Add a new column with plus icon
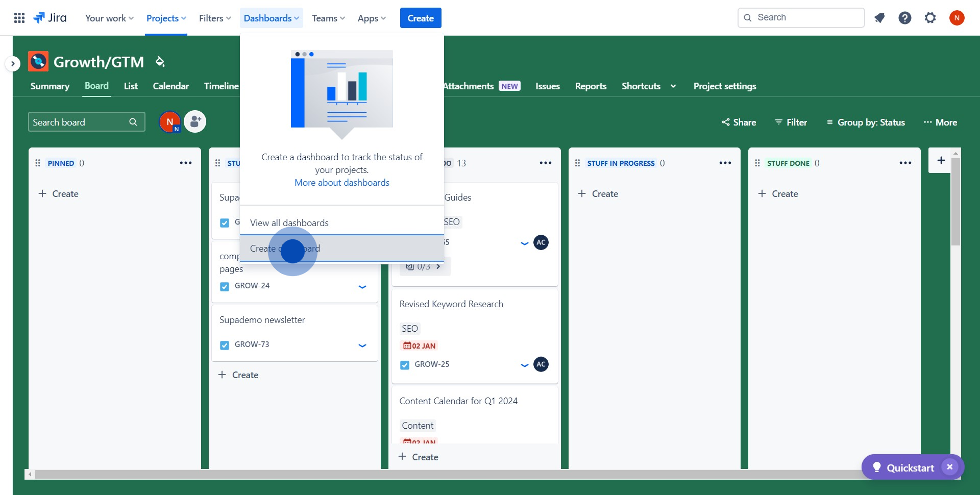 click(941, 161)
